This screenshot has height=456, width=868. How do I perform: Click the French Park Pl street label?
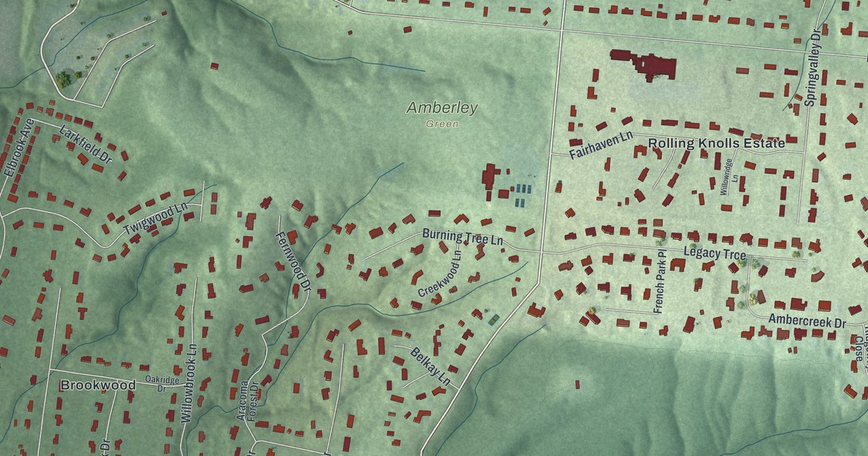[x=659, y=282]
